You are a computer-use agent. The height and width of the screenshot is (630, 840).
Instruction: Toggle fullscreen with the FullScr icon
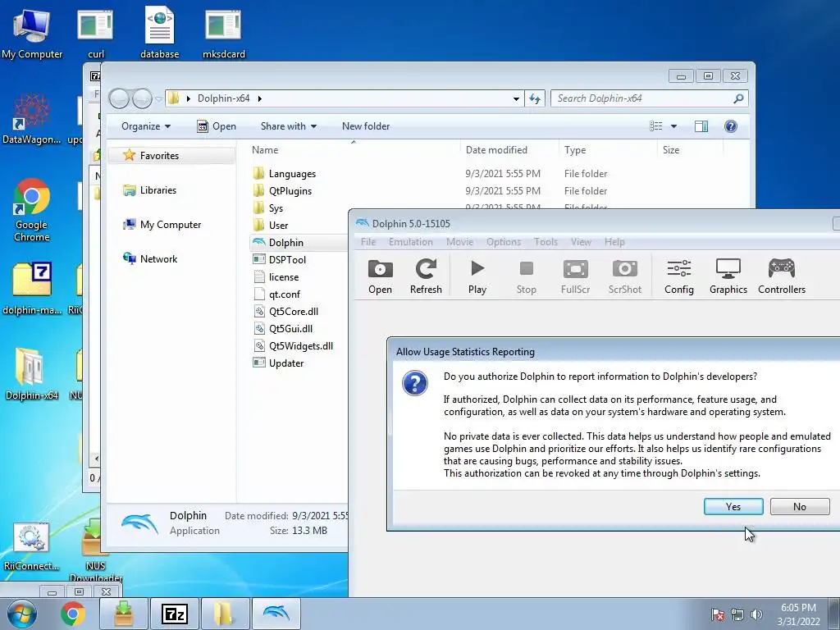point(575,276)
